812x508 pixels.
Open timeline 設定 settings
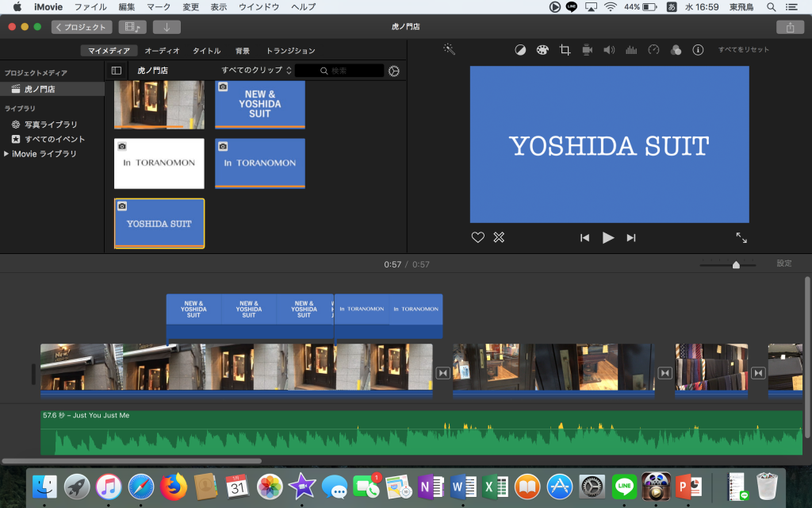[x=784, y=264]
